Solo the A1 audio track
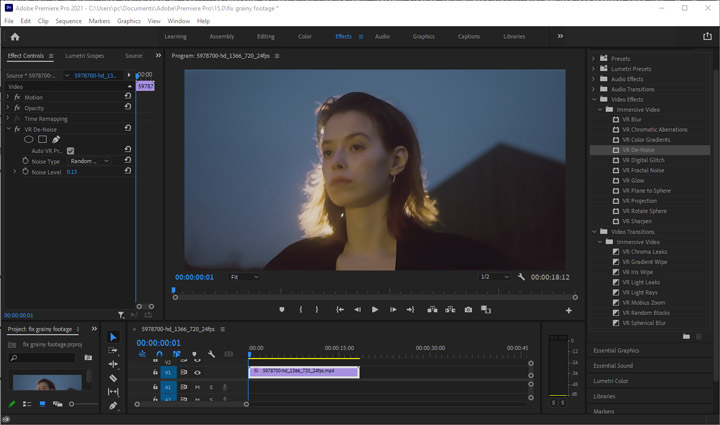The image size is (720, 425). click(x=211, y=387)
